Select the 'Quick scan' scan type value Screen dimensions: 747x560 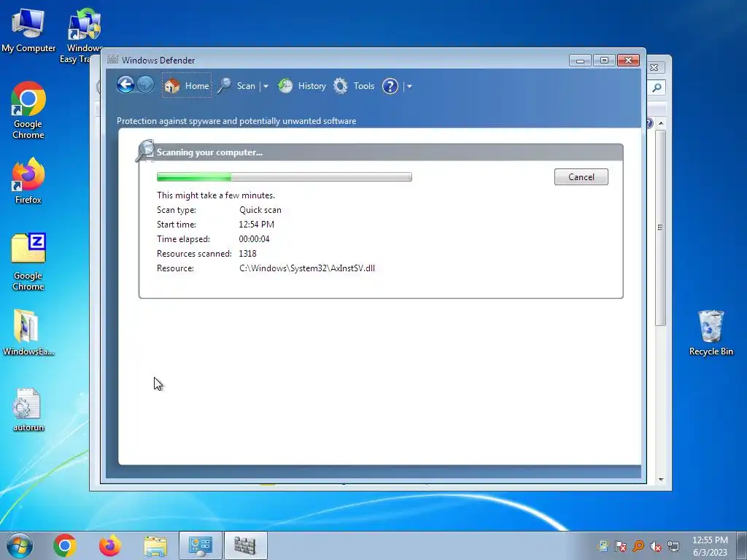260,210
